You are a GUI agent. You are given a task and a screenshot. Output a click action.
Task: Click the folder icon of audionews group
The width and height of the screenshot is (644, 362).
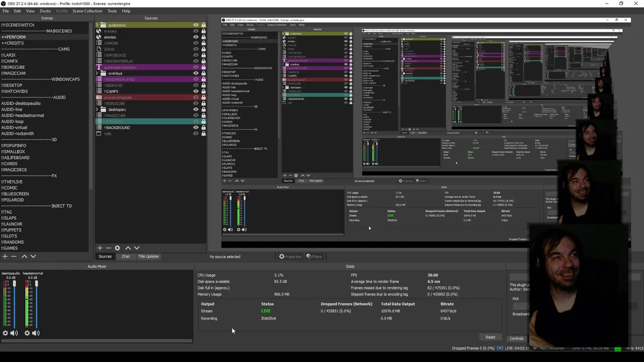[x=104, y=25]
